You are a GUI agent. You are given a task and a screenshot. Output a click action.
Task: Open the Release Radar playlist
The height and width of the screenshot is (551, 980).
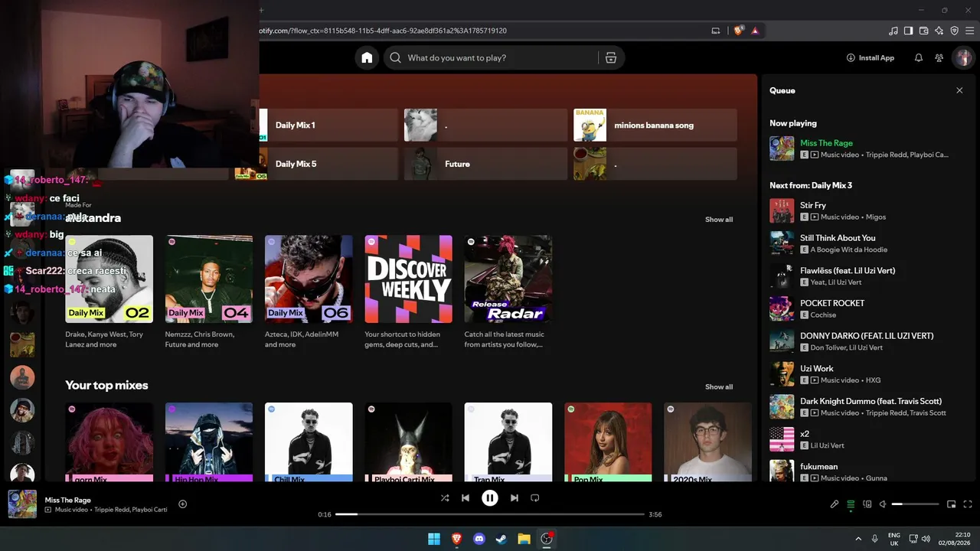(x=508, y=279)
